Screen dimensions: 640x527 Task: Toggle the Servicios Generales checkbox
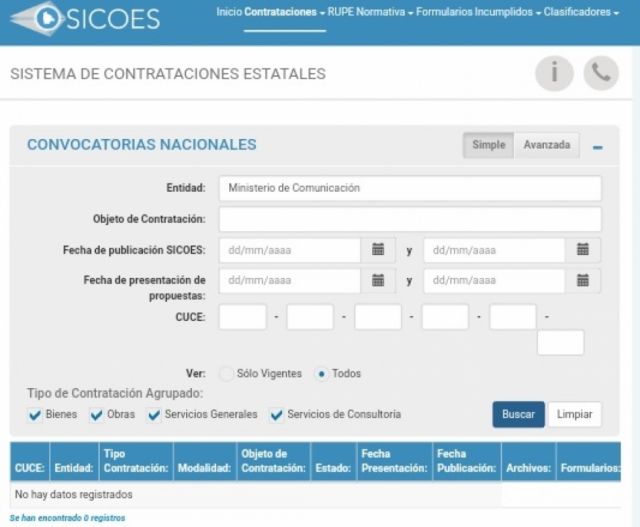154,415
